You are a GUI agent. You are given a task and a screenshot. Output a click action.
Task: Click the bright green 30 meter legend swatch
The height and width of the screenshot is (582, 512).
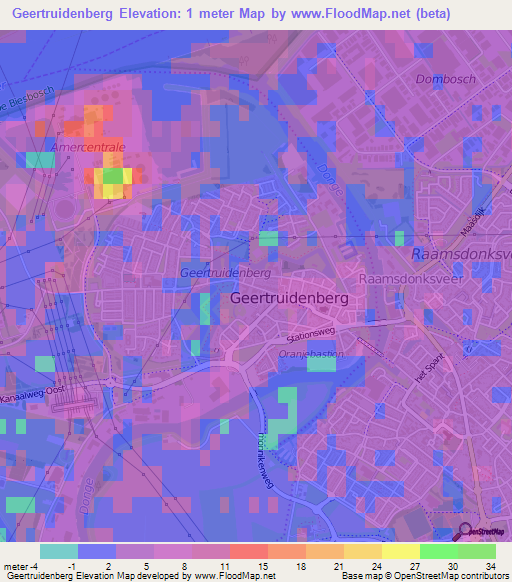coord(439,552)
